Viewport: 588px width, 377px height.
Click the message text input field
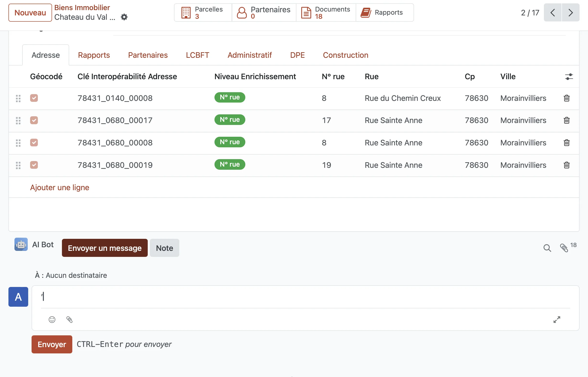click(x=305, y=297)
